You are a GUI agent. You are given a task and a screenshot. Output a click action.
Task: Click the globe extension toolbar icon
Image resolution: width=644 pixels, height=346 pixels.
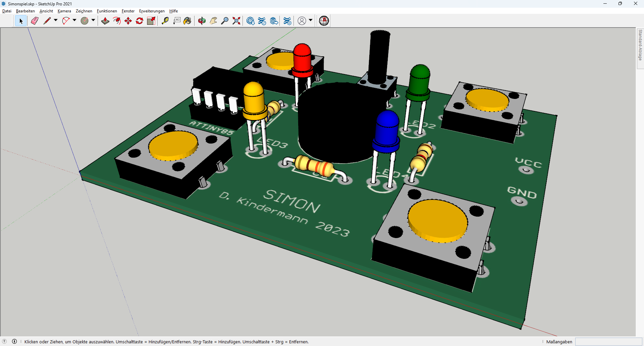point(324,21)
